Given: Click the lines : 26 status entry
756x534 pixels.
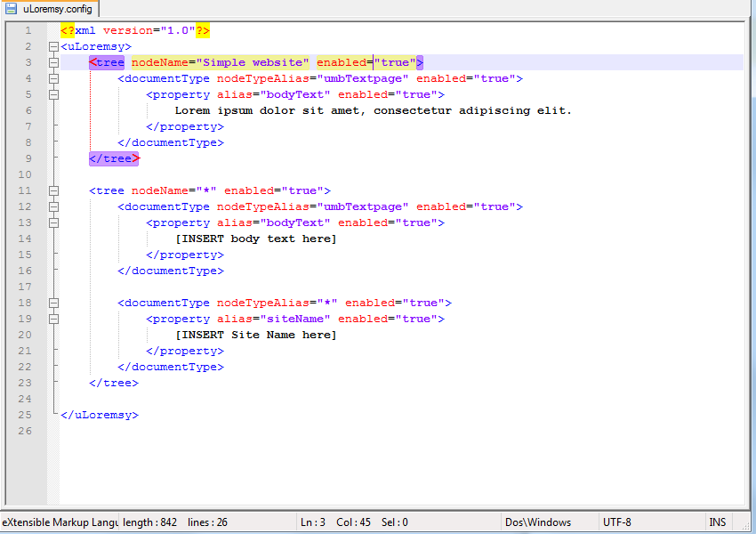Looking at the screenshot, I should 207,522.
